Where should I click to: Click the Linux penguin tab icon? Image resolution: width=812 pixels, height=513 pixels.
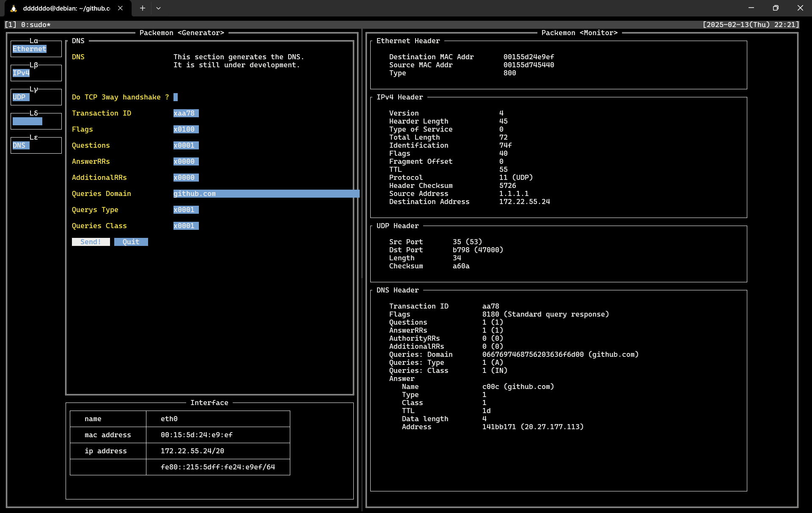[14, 8]
